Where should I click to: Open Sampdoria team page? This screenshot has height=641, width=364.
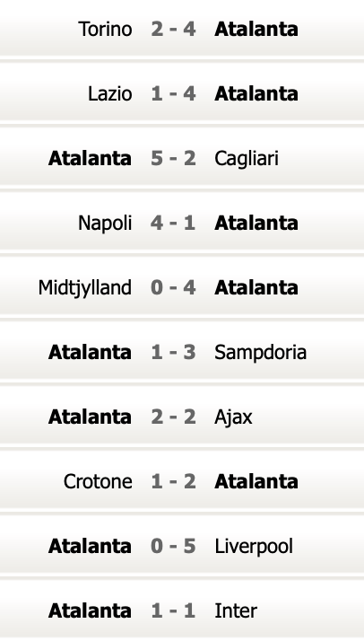tap(260, 353)
